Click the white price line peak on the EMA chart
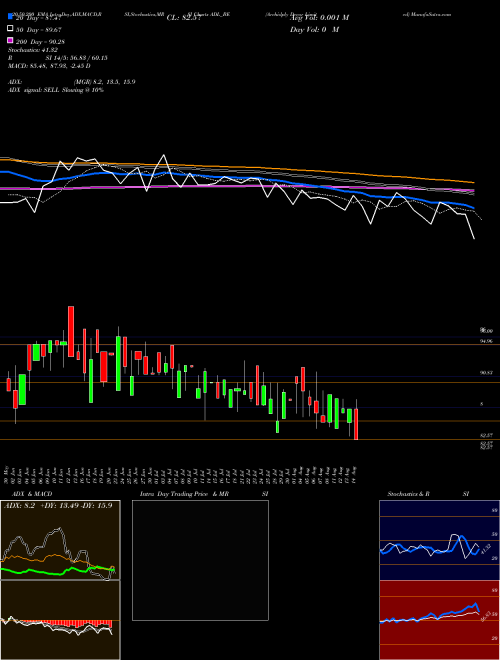Screen dimensions: 500x660 click(164, 155)
